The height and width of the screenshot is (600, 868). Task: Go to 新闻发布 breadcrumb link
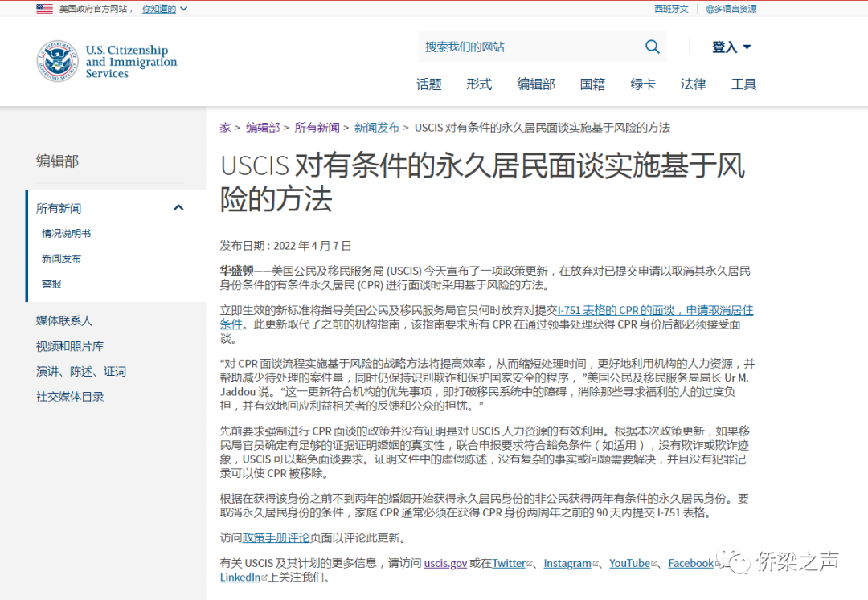tap(377, 128)
